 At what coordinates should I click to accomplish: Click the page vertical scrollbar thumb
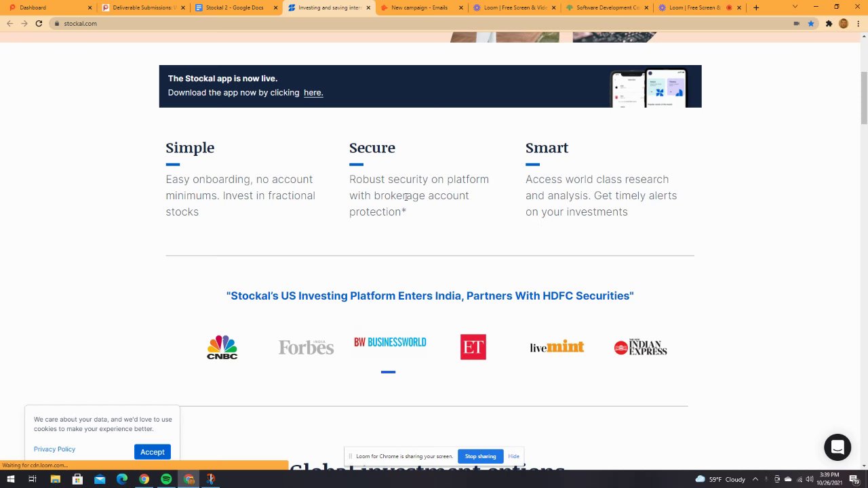tap(864, 98)
